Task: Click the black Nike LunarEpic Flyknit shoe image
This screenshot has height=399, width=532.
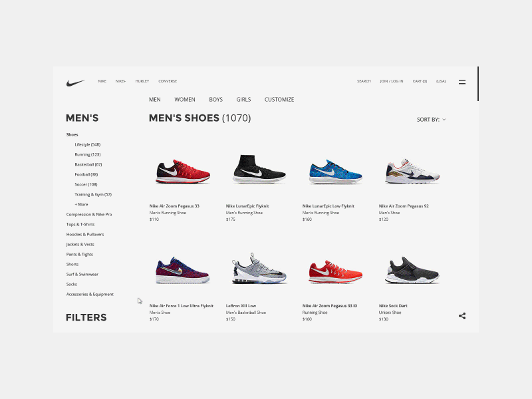Action: point(259,170)
